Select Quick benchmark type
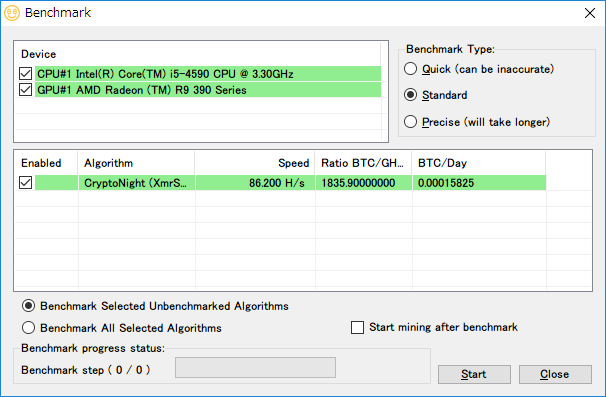 (410, 69)
